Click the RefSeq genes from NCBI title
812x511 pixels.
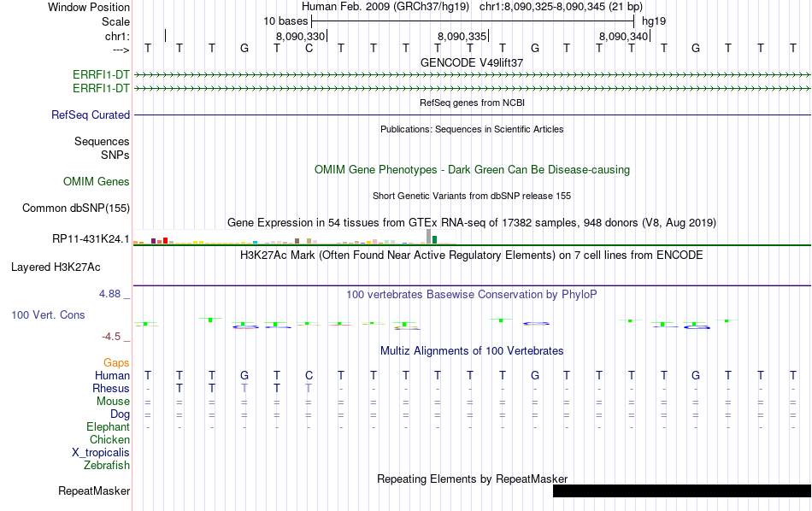472,103
